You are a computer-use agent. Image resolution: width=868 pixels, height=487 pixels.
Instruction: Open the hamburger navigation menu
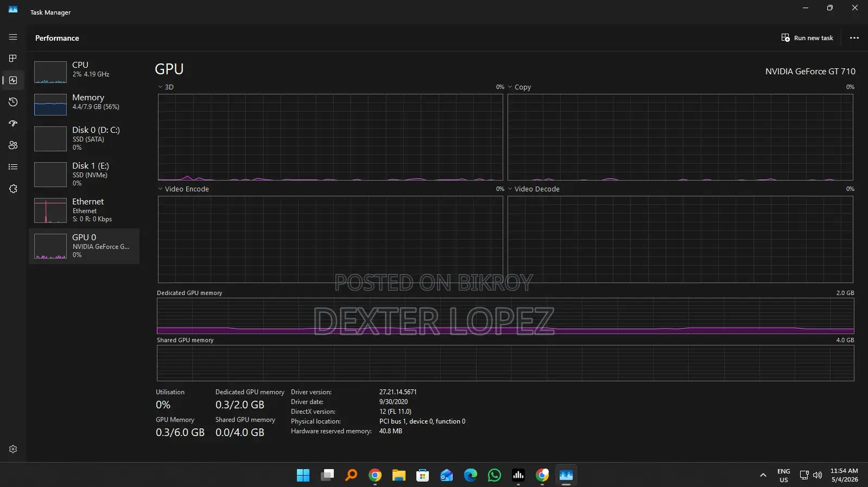[13, 37]
